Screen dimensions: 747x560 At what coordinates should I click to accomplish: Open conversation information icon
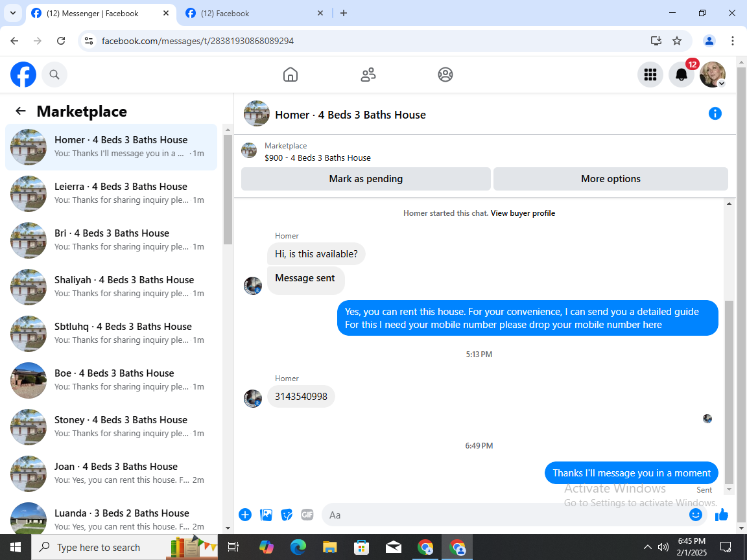pos(715,113)
